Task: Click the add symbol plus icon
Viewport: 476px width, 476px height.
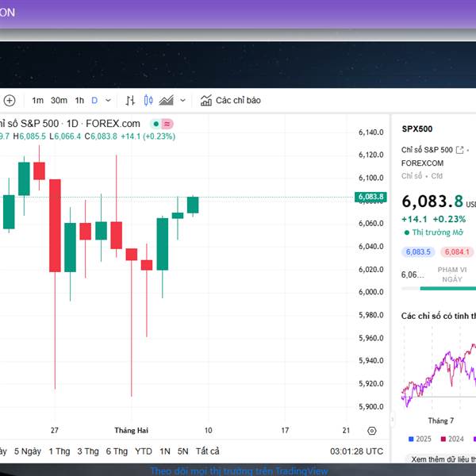Action: pos(10,101)
